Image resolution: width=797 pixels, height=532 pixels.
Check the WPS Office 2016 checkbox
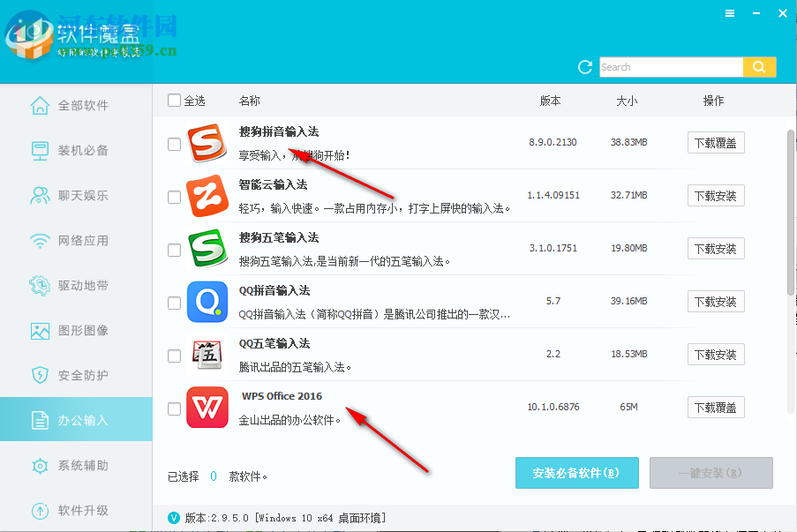(174, 408)
